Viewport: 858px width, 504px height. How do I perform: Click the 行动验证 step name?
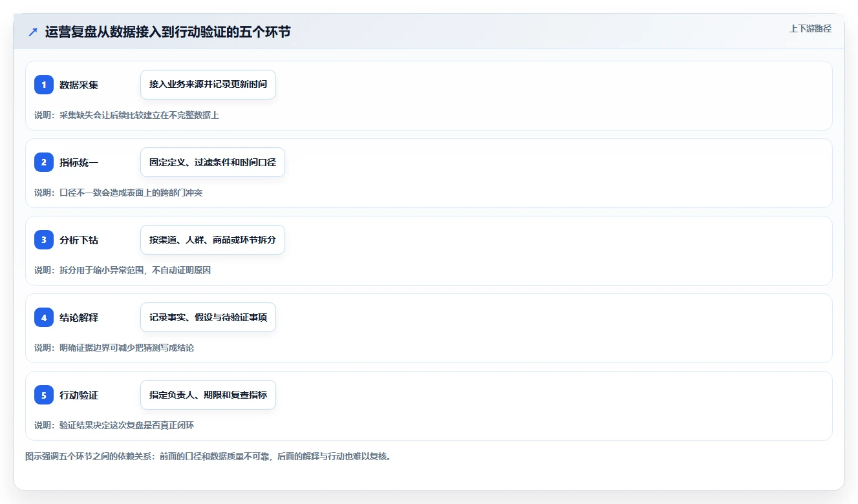click(79, 395)
